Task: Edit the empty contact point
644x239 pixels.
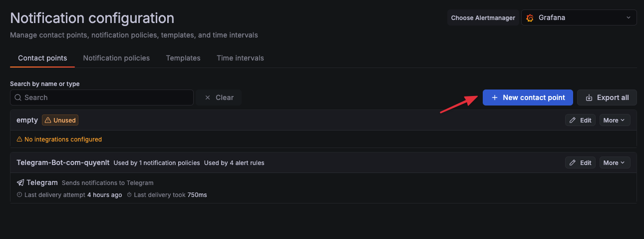Action: tap(580, 120)
